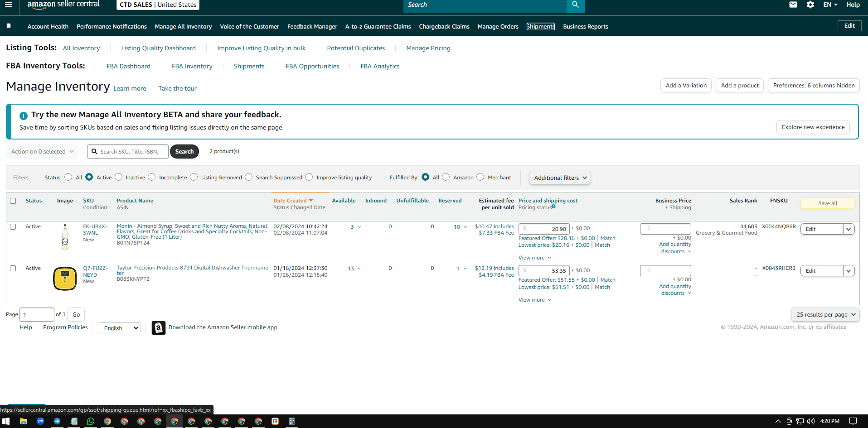Open Notepad from the taskbar
The image size is (868, 428).
click(74, 421)
